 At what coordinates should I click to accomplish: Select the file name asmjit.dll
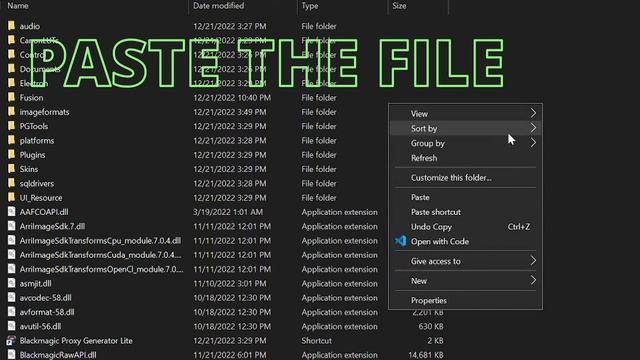click(36, 283)
